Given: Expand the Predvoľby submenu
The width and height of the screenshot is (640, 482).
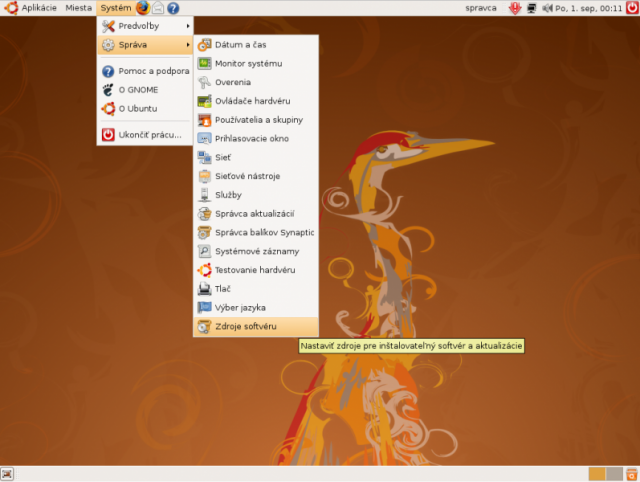Looking at the screenshot, I should pos(145,26).
